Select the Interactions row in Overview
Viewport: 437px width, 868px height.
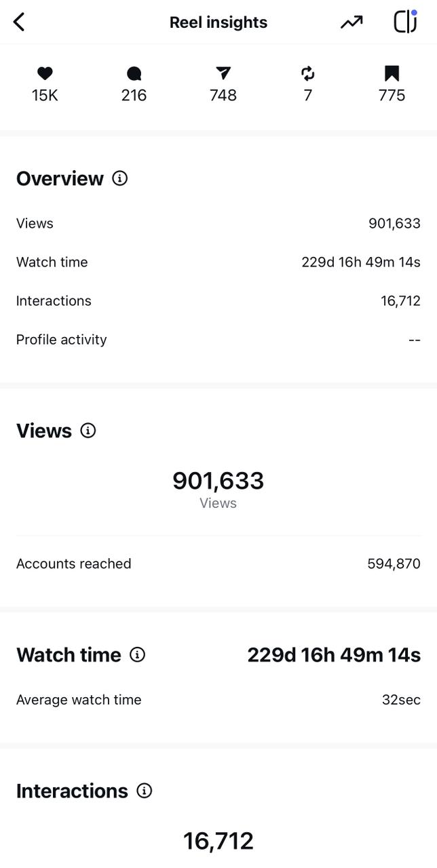click(218, 300)
